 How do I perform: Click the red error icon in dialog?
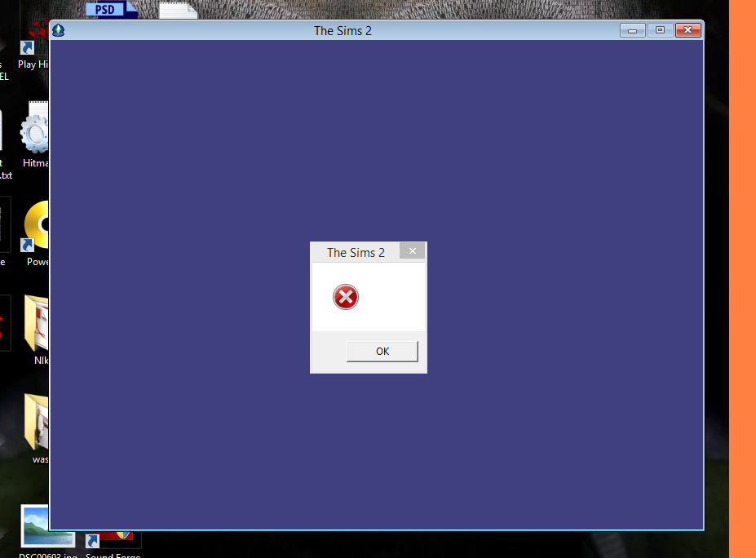[346, 297]
